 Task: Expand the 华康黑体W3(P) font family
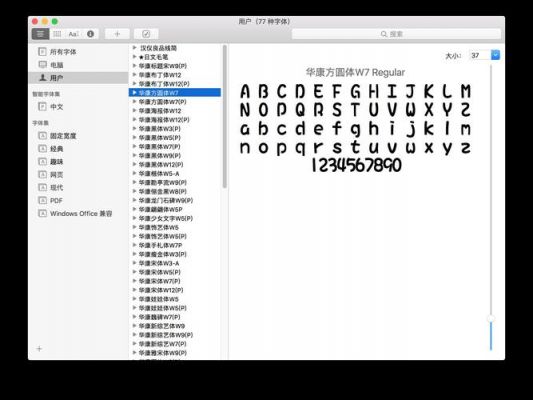(135, 128)
